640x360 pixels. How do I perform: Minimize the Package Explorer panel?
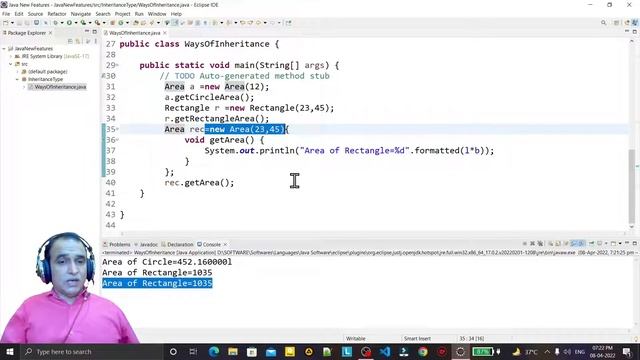pyautogui.click(x=87, y=31)
